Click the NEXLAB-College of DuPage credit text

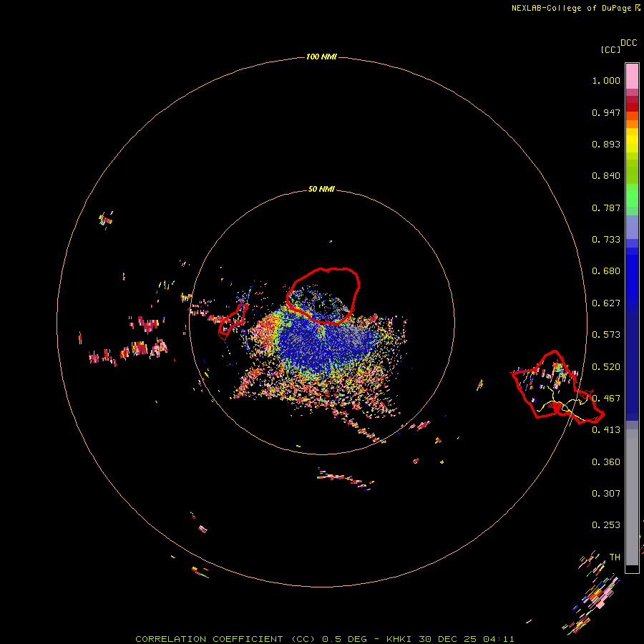(x=576, y=8)
